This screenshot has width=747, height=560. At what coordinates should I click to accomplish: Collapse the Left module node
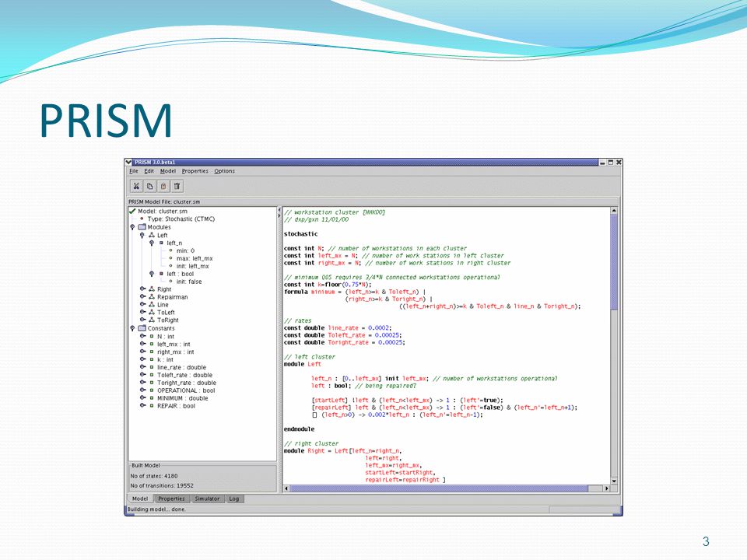(x=142, y=235)
